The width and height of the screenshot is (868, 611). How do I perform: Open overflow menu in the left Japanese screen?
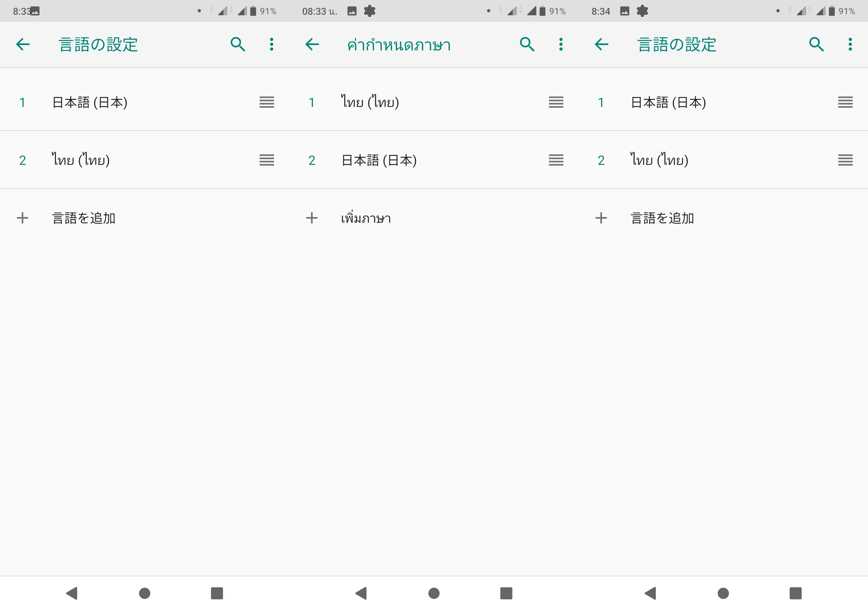click(x=271, y=44)
